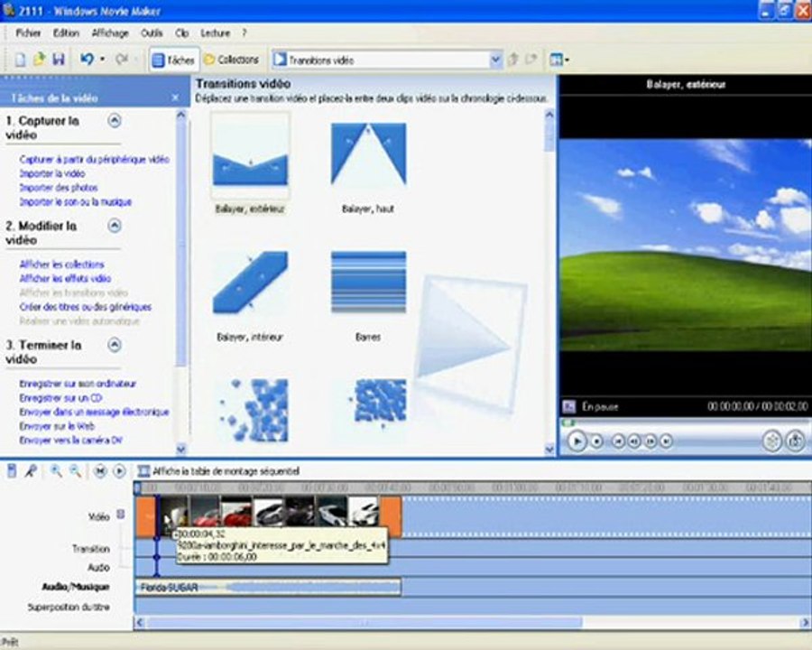
Task: Open the Fichier menu
Action: pos(28,33)
